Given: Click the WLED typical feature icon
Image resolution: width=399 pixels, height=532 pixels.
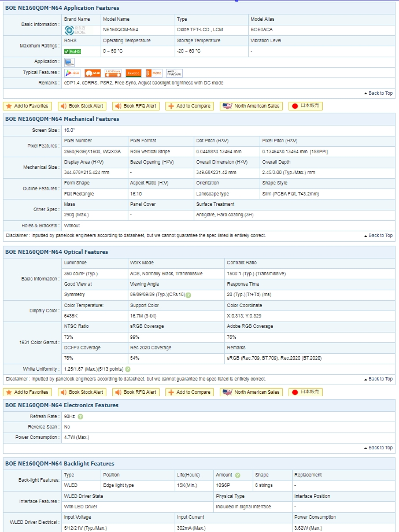Looking at the screenshot, I should pos(93,73).
